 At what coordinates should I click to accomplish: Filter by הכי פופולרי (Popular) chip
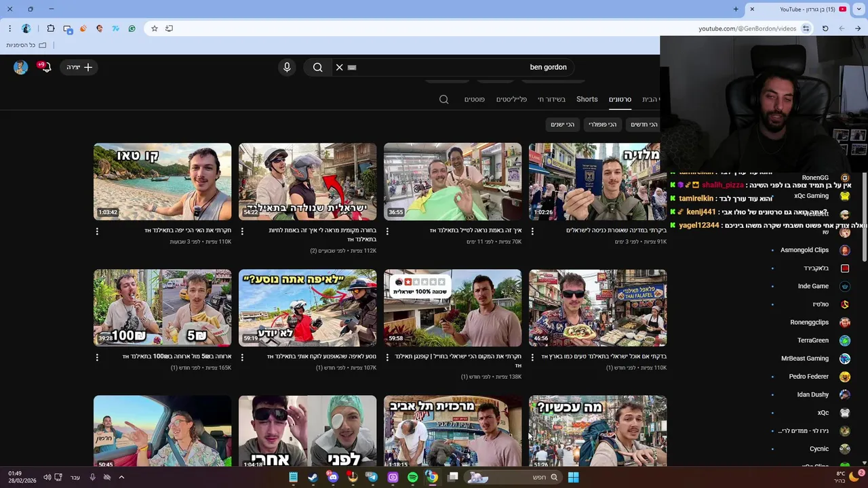coord(602,125)
